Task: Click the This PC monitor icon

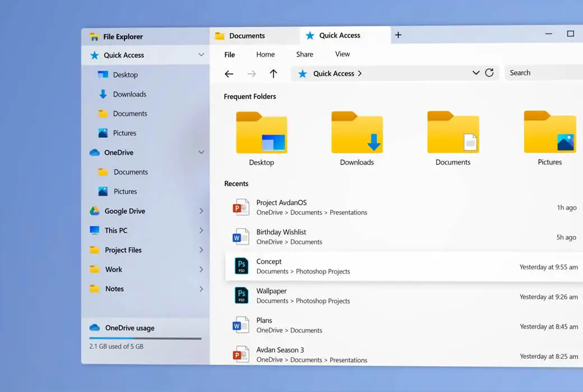Action: [94, 230]
